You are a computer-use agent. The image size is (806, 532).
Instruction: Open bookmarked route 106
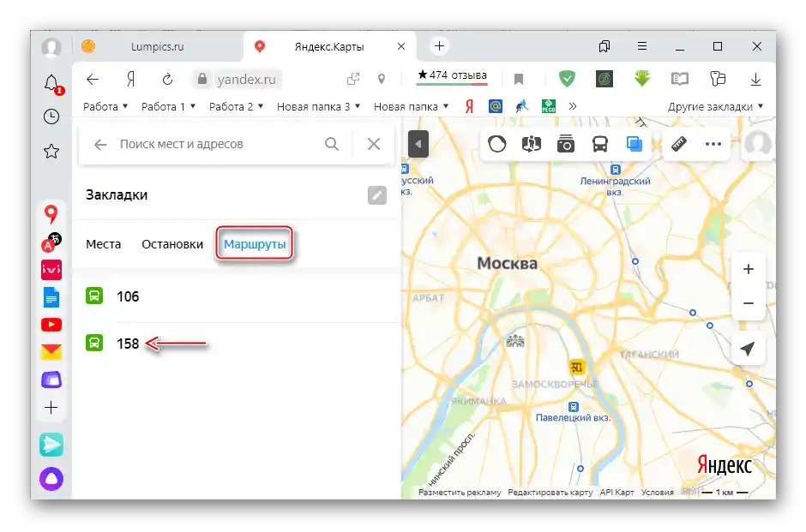(x=237, y=296)
